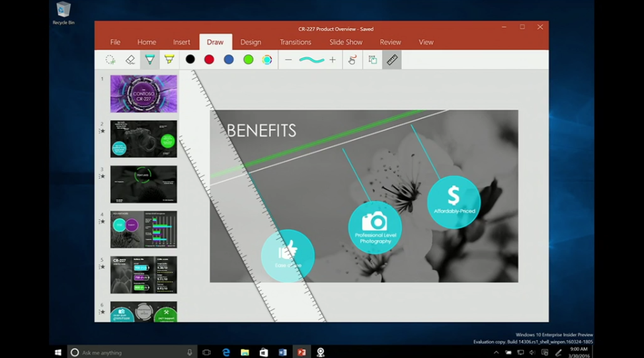Click the Cortana microphone icon

190,352
